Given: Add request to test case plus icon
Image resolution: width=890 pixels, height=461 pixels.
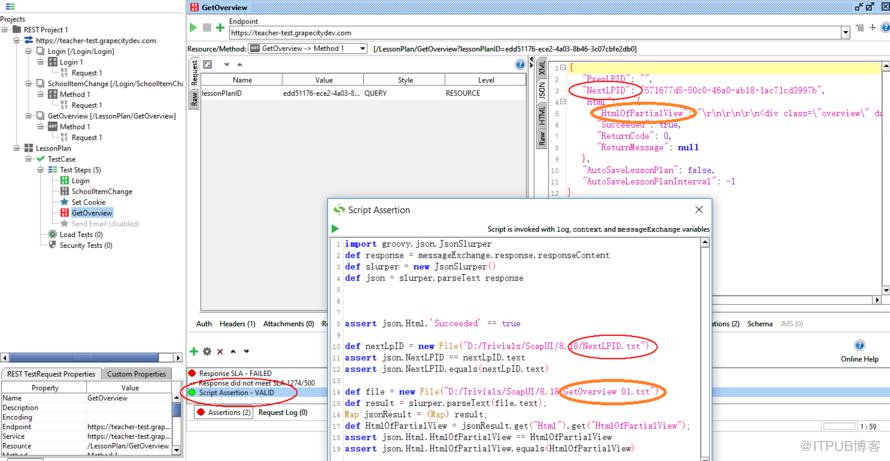Looking at the screenshot, I should click(220, 28).
